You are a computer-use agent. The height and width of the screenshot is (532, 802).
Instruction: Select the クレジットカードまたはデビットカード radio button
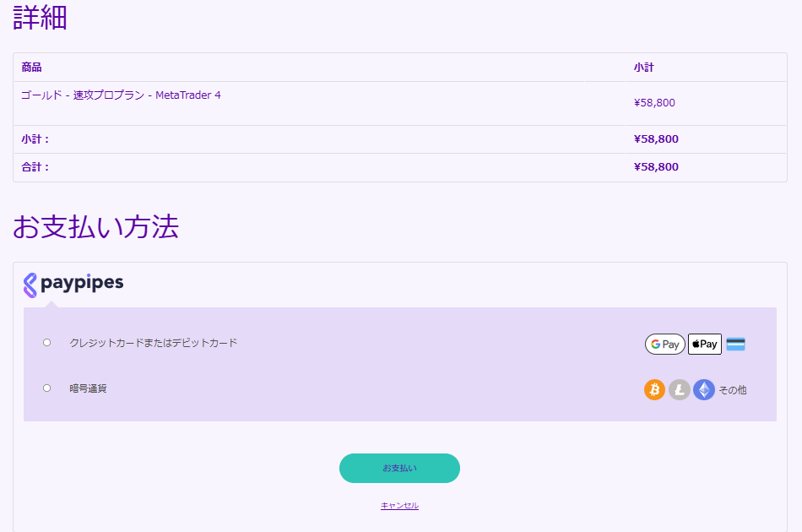click(x=47, y=343)
